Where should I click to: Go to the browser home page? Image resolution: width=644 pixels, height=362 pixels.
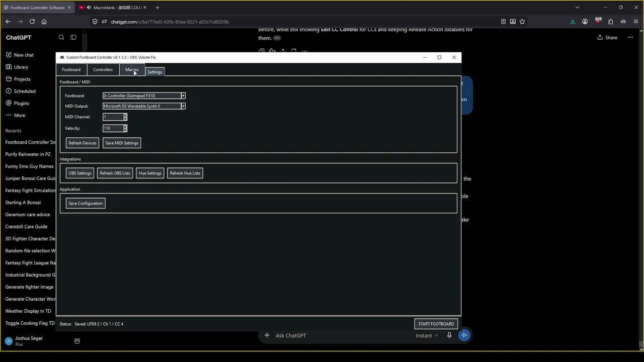pos(44,22)
